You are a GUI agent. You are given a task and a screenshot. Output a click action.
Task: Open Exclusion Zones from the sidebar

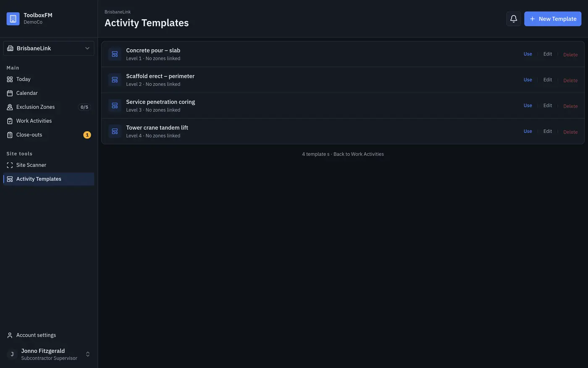(49, 107)
